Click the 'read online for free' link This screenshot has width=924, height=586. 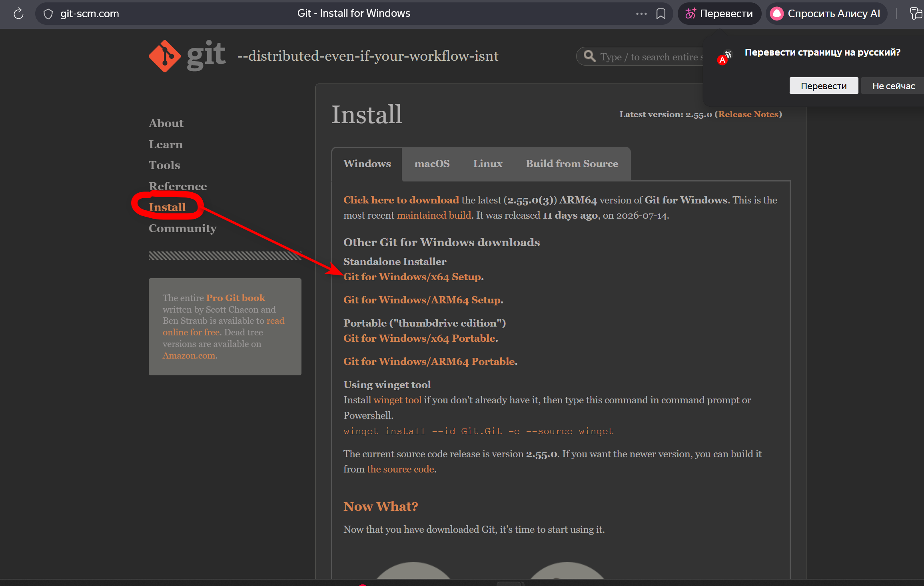click(224, 326)
